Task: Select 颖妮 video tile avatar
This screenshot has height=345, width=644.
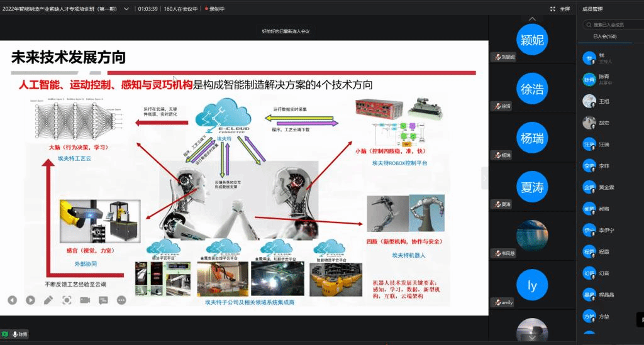Action: [532, 40]
